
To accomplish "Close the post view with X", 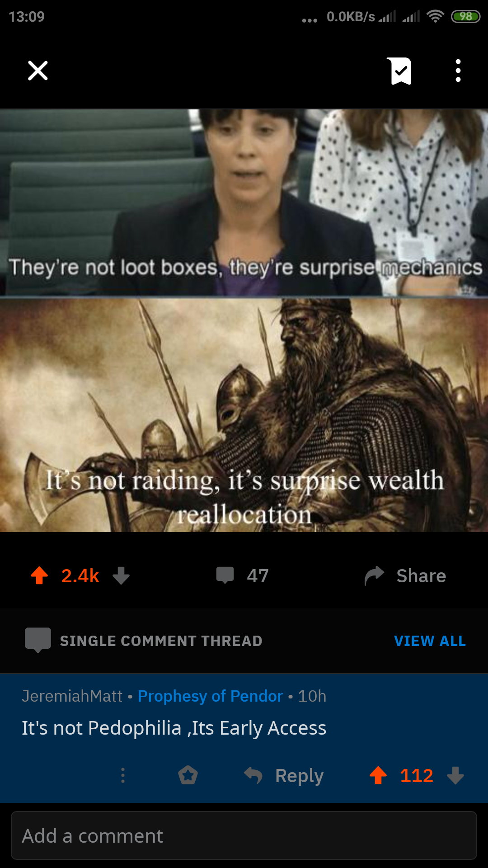I will click(38, 71).
